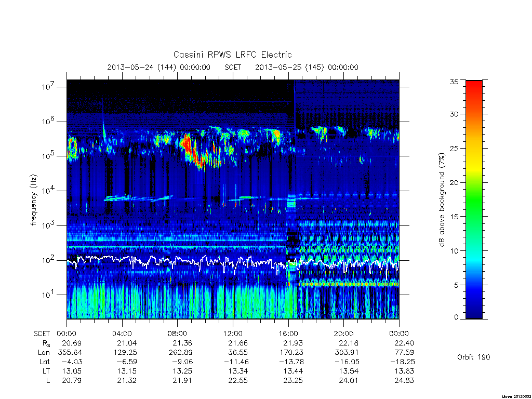Click the Rs value 21.66
This screenshot has height=399, width=532.
point(238,343)
